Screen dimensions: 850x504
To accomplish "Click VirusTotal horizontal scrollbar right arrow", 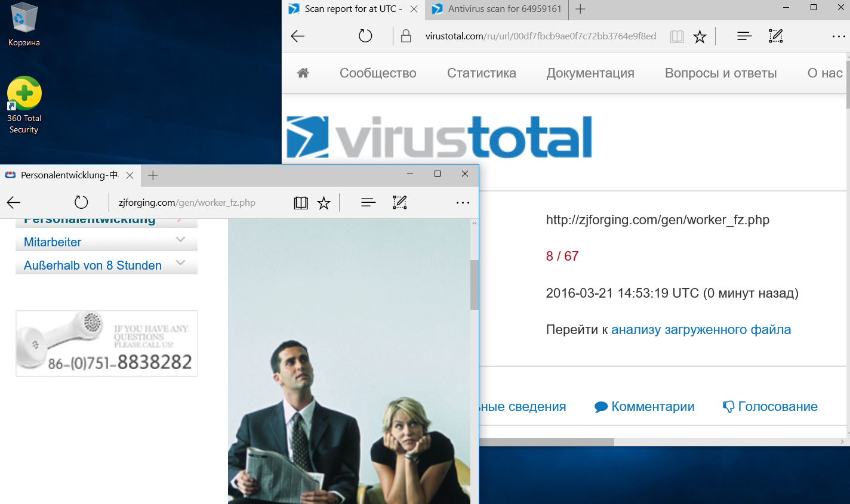I will pos(842,442).
